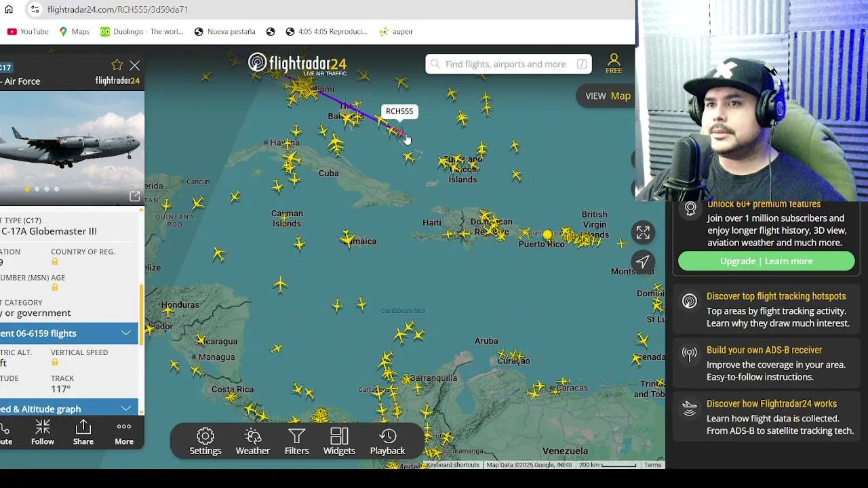Screen dimensions: 868x488
Task: Open the Filters funnel tool
Action: click(296, 441)
